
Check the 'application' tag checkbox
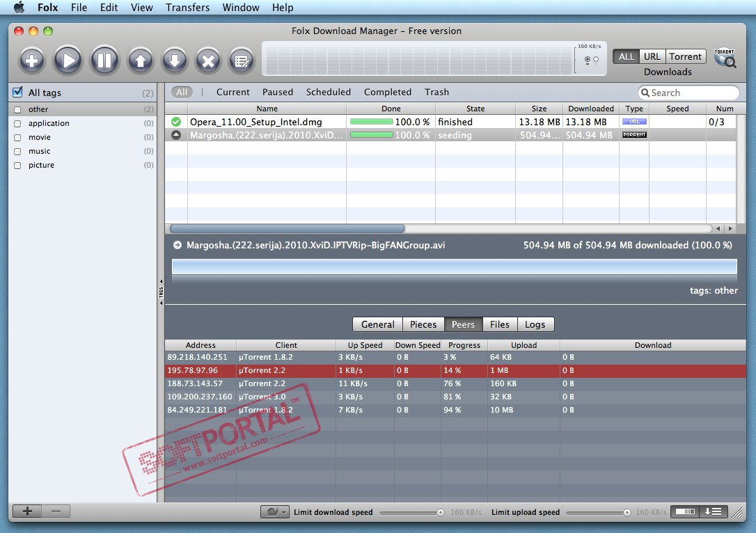[x=18, y=123]
